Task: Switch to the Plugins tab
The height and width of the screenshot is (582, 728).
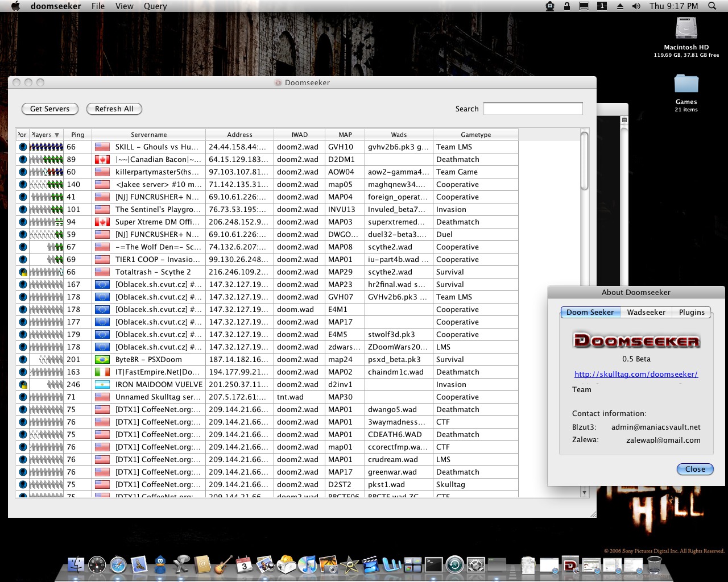Action: tap(692, 312)
